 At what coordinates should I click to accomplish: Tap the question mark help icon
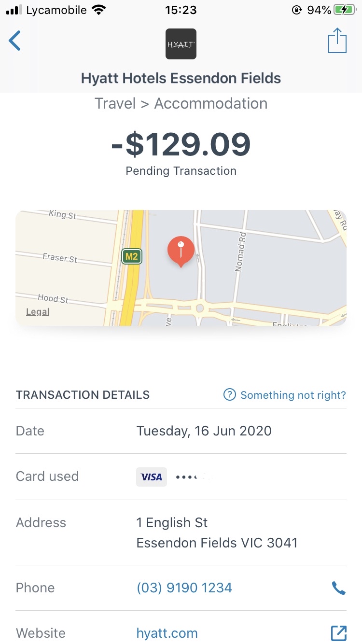[229, 395]
